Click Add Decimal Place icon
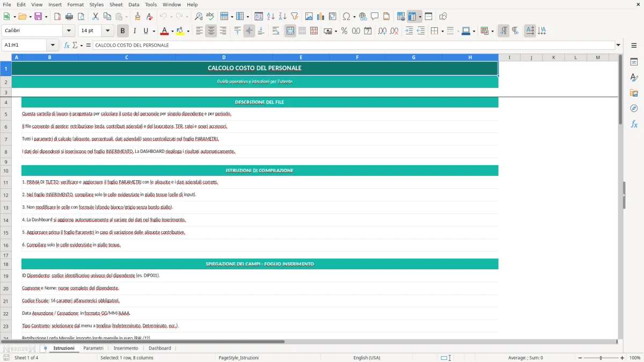Screen dimensions: 644x362 point(382,31)
